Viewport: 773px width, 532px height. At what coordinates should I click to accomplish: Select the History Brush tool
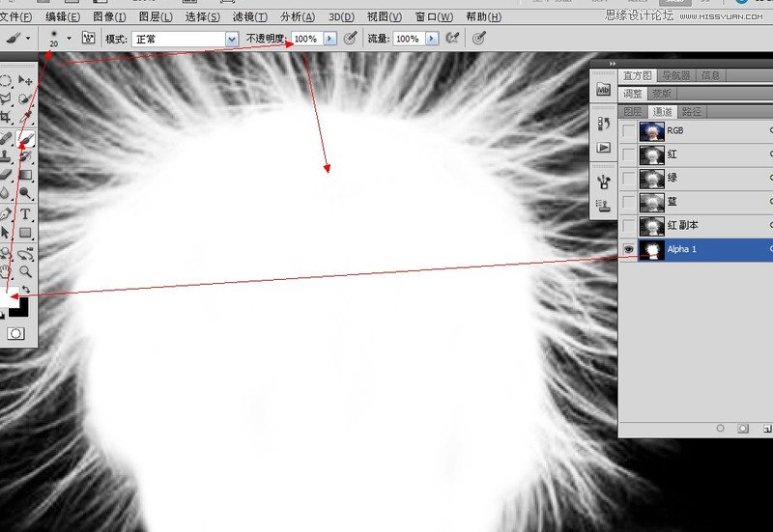[26, 157]
